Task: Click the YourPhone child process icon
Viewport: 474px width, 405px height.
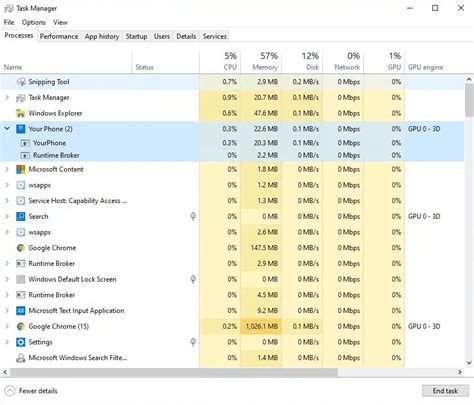Action: [x=25, y=143]
